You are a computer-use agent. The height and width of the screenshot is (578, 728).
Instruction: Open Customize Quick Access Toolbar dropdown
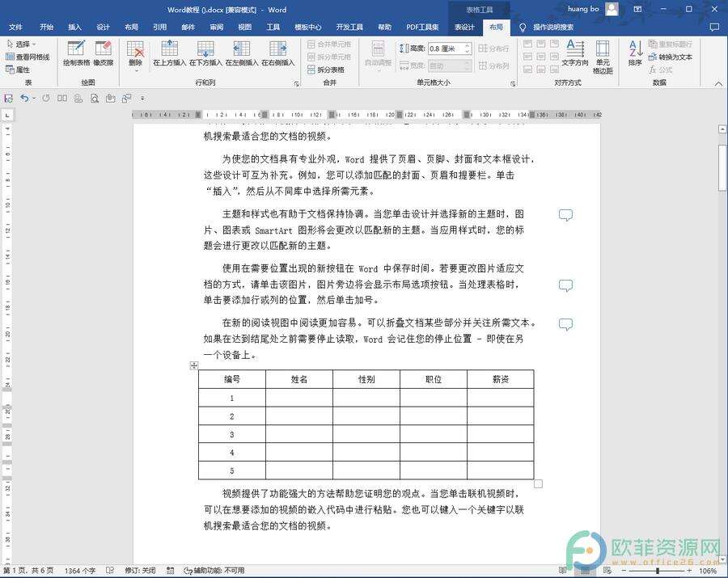pyautogui.click(x=142, y=99)
